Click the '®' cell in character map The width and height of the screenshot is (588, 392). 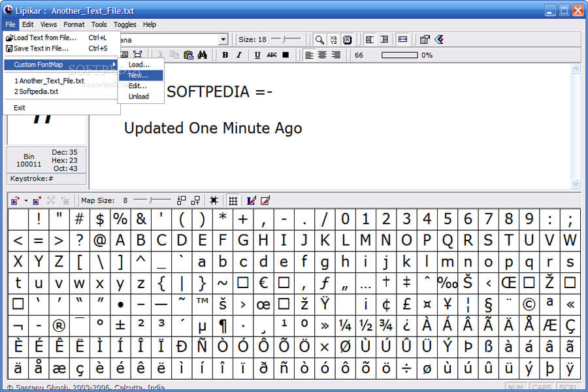point(59,325)
